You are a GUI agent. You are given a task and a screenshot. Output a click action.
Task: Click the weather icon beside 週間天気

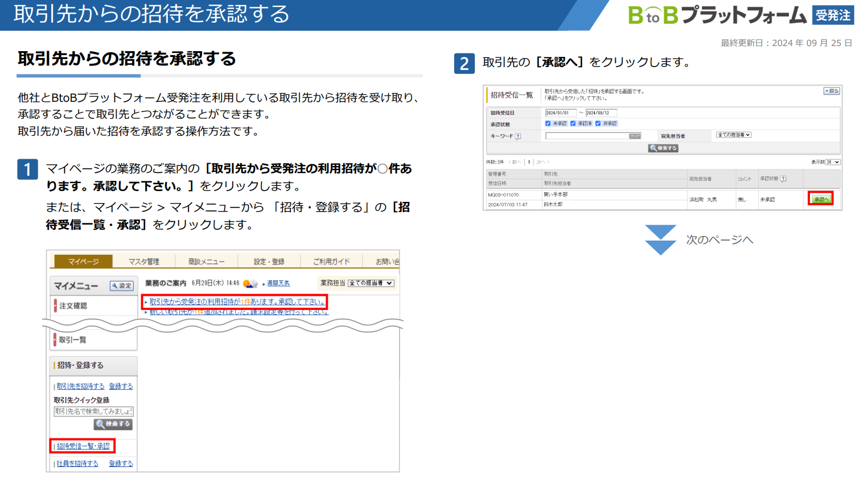click(x=250, y=283)
